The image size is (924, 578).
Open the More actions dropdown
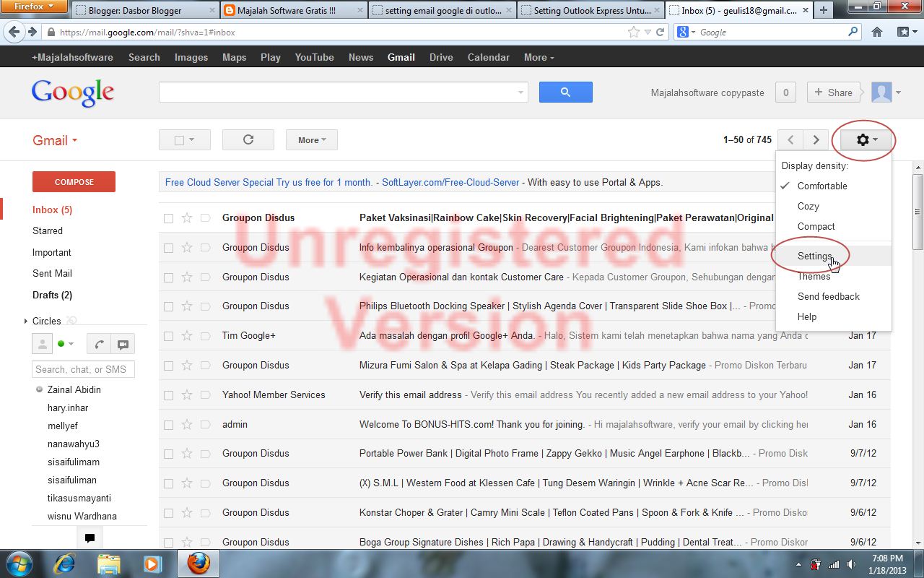(312, 140)
